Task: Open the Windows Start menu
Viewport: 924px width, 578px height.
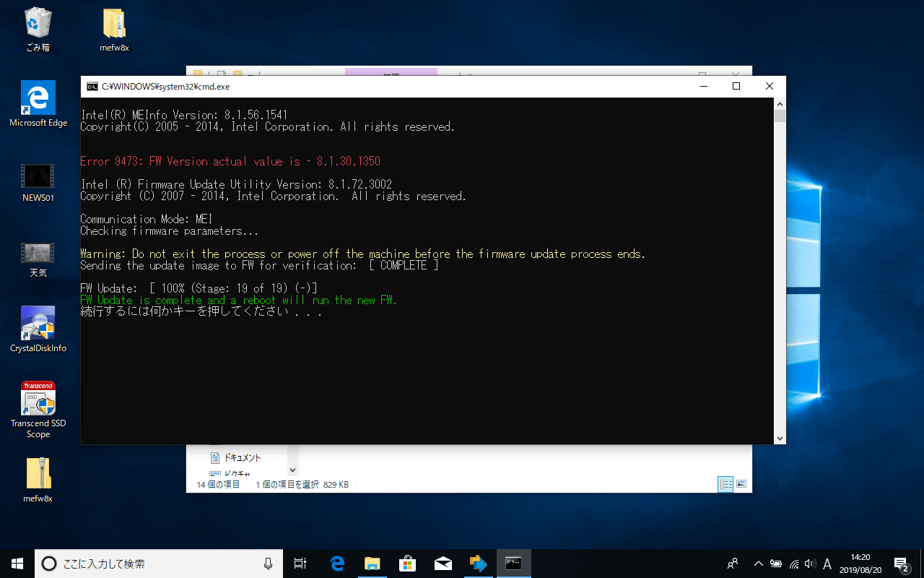Action: click(17, 564)
